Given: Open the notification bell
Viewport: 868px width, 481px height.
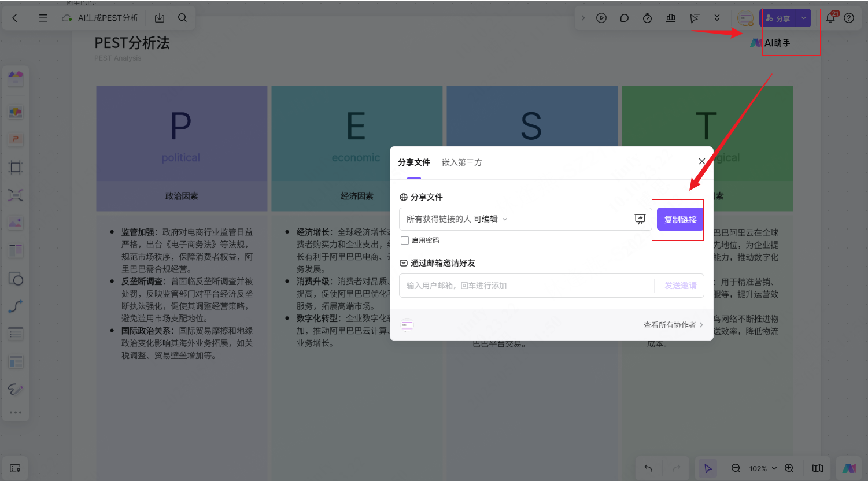Looking at the screenshot, I should click(x=830, y=18).
